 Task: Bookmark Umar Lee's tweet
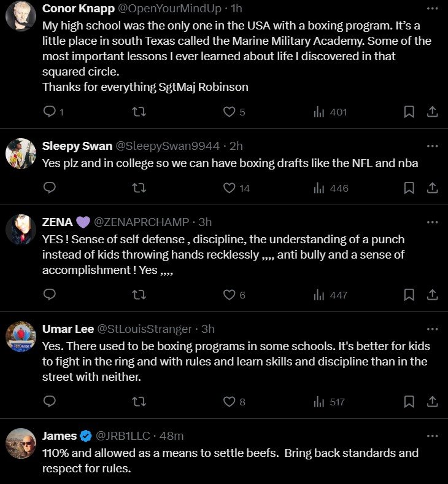pyautogui.click(x=409, y=402)
